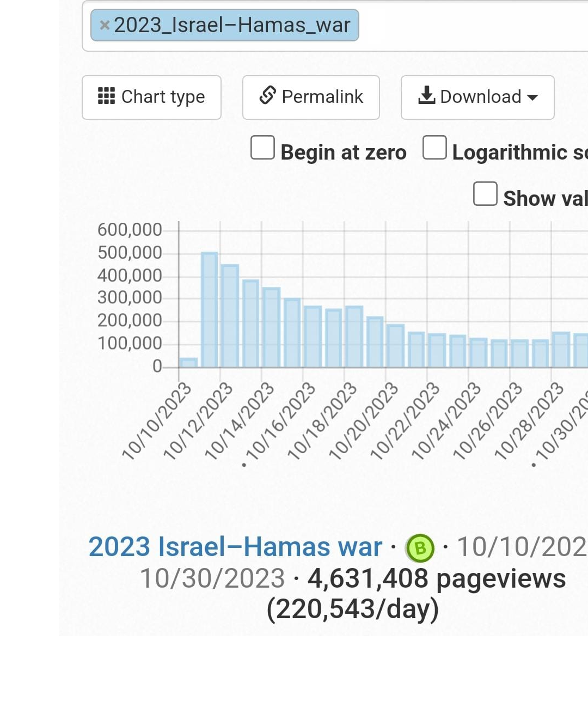Click the Permalink button label

click(322, 97)
